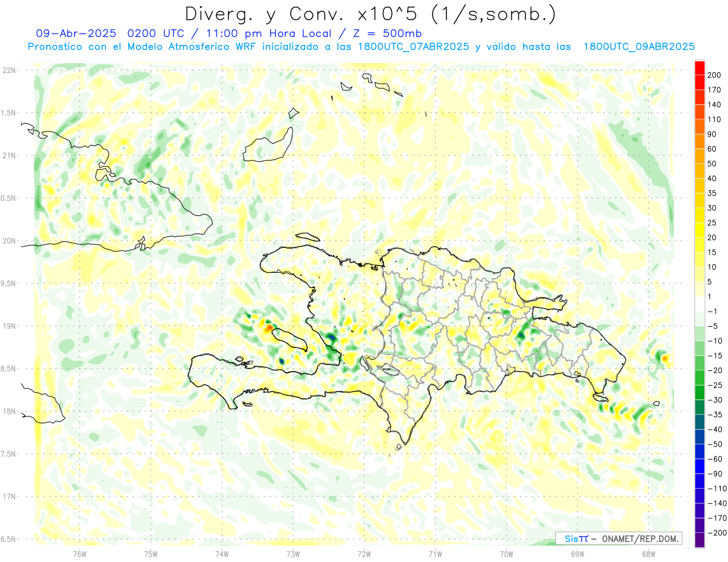Click the "68W" longitude label
The height and width of the screenshot is (562, 728).
(x=649, y=554)
